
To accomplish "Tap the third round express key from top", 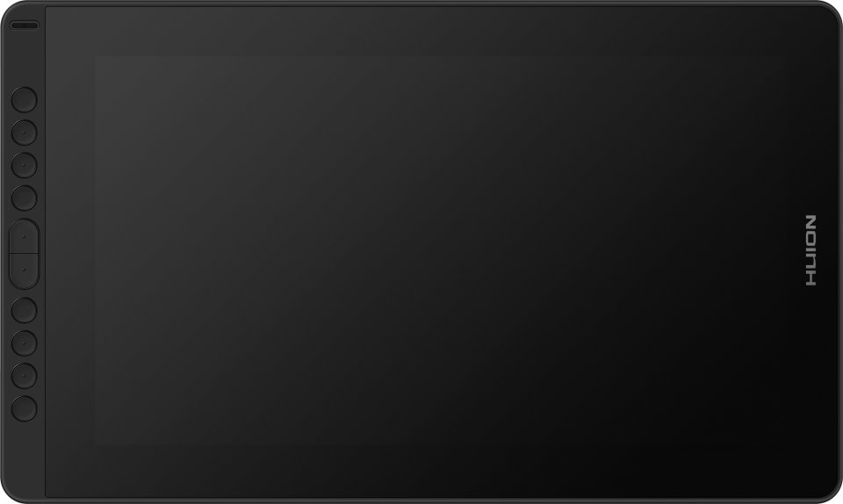I will 25,165.
